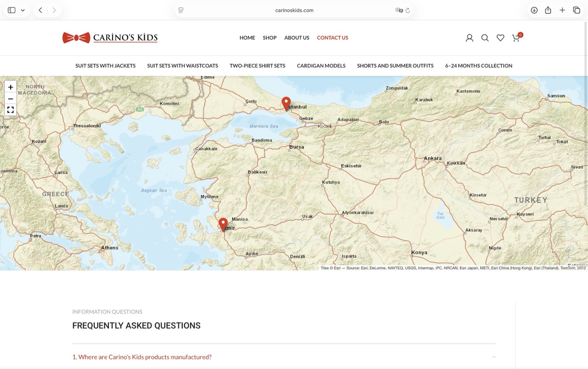Screen dimensions: 588x369
Task: Toggle map fullscreen view
Action: click(x=11, y=110)
